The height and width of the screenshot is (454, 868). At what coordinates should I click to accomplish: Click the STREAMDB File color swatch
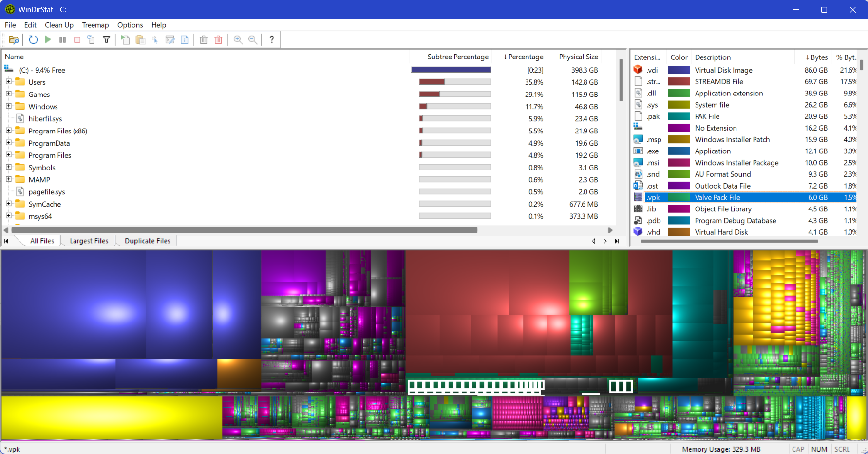coord(679,82)
